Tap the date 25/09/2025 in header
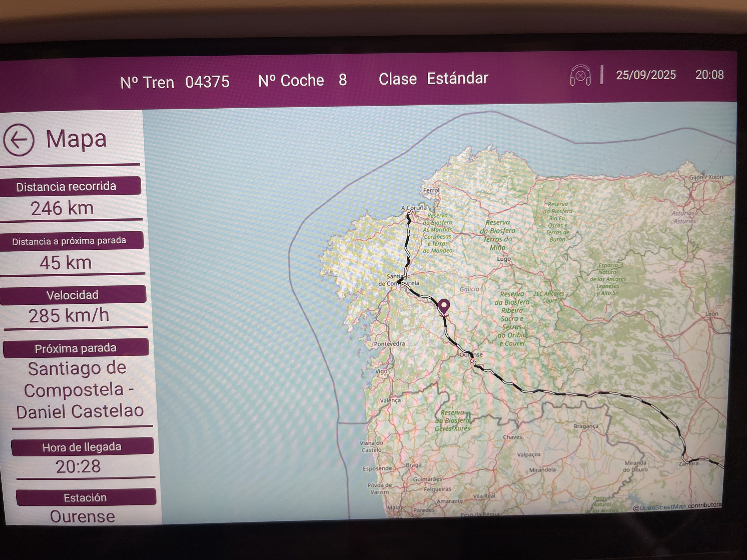Viewport: 747px width, 560px height. click(x=646, y=75)
